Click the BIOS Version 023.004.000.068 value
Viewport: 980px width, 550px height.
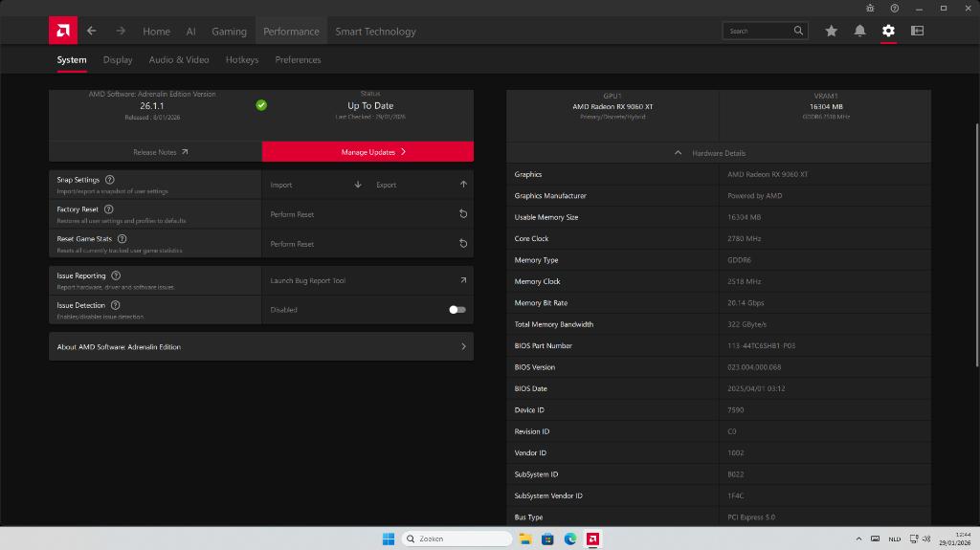pyautogui.click(x=754, y=367)
